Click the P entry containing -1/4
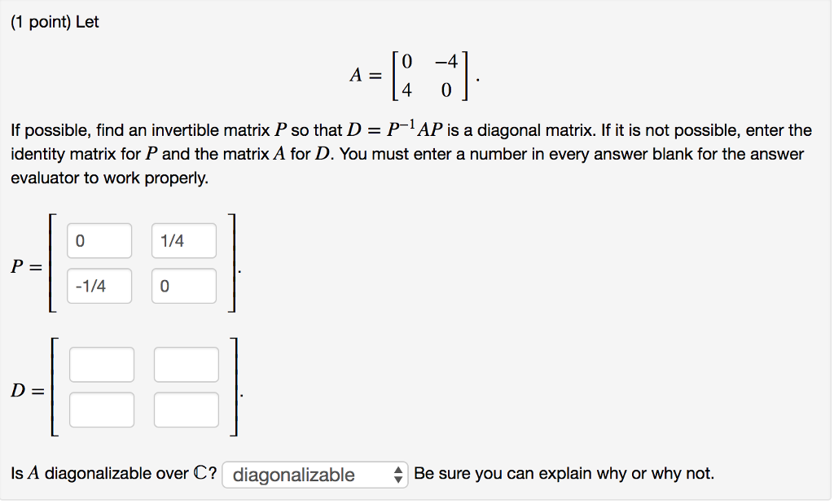This screenshot has height=504, width=834. 99,286
